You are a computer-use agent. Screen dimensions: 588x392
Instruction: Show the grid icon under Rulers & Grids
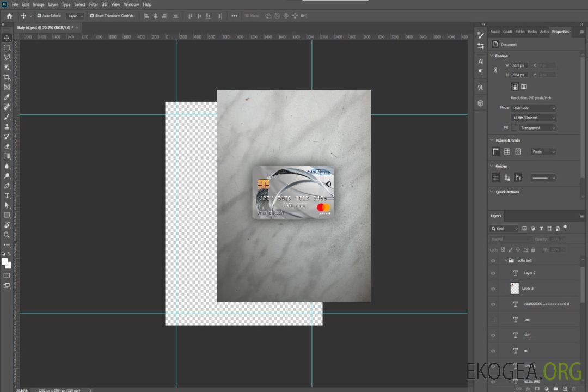point(506,152)
